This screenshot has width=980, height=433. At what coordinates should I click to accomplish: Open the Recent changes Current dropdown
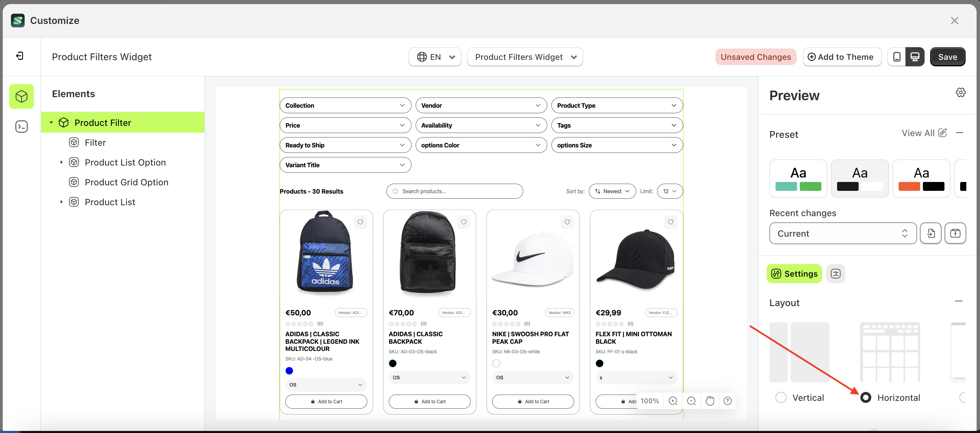pyautogui.click(x=842, y=233)
